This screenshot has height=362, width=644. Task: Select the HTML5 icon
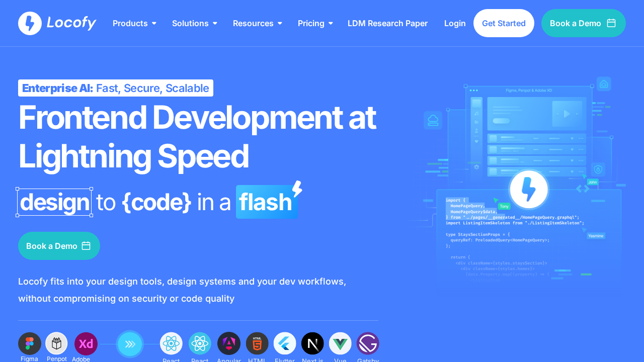(x=257, y=343)
